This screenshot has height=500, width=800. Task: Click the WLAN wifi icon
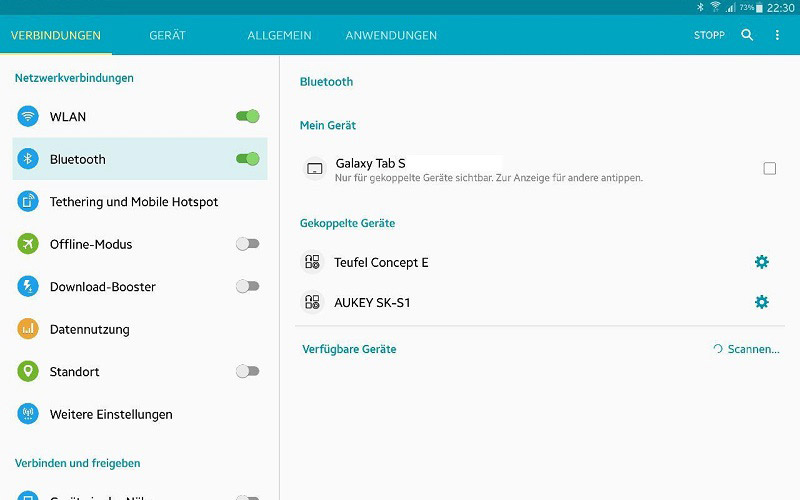pyautogui.click(x=28, y=116)
